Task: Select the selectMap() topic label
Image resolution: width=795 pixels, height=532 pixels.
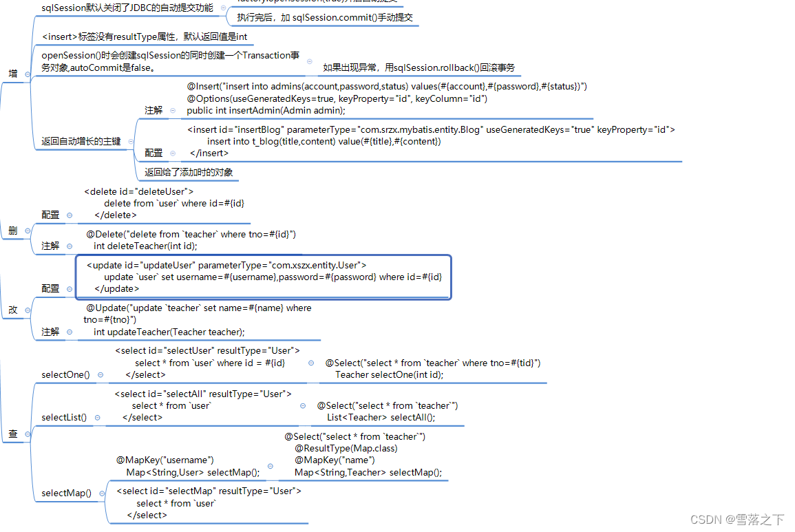Action: pos(66,493)
